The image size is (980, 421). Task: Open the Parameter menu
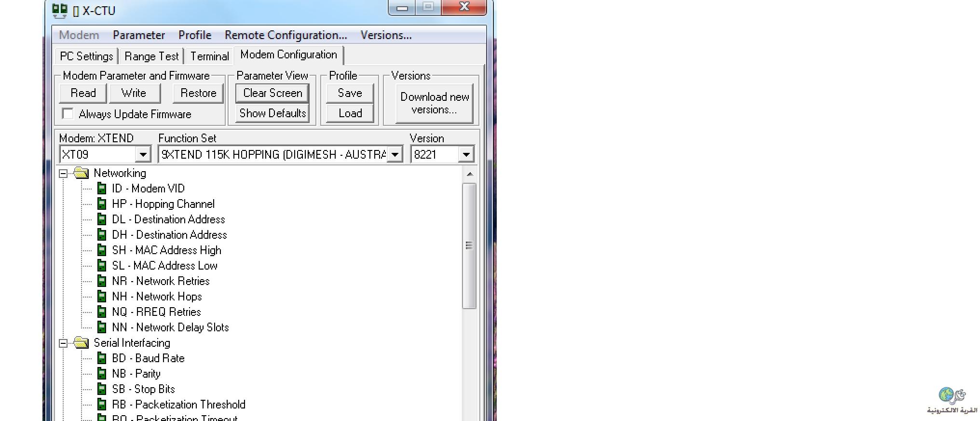click(139, 35)
